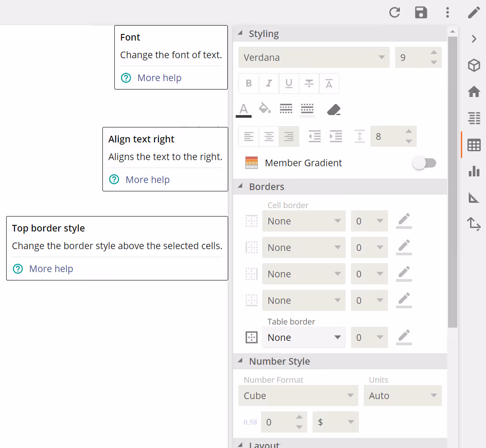Viewport: 486px width, 448px height.
Task: Open the pencil color editor for Table border
Action: (403, 337)
